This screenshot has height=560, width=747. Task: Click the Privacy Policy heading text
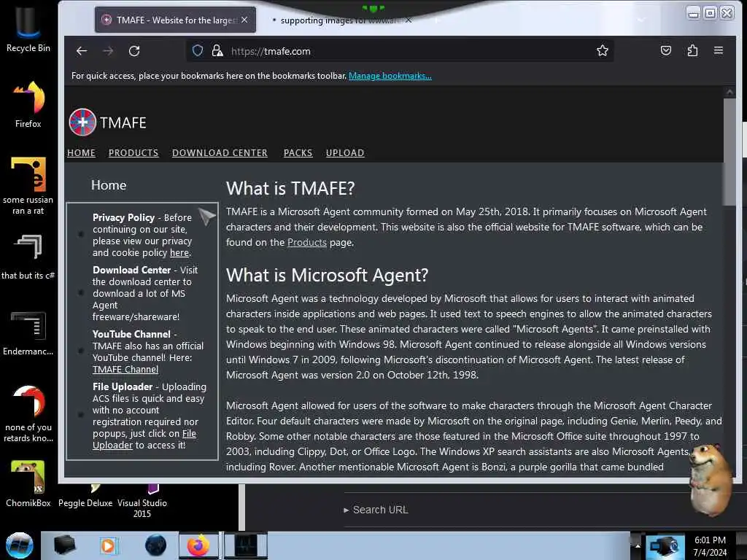pos(123,217)
